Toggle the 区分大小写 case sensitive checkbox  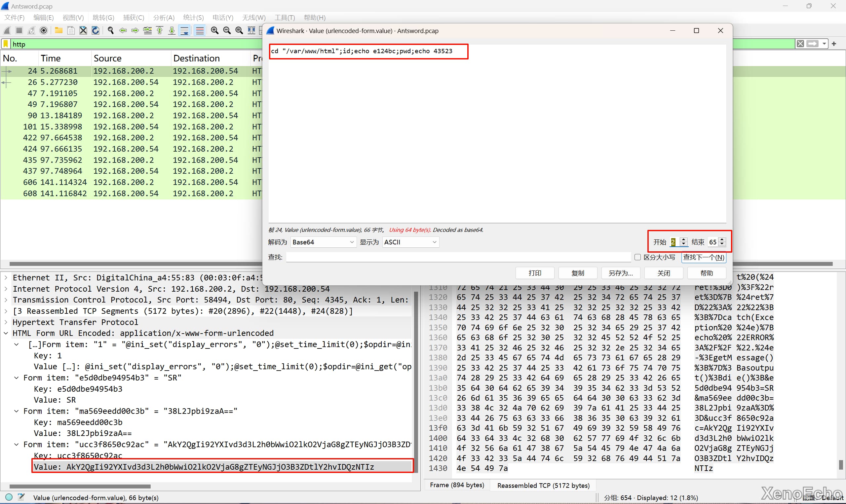click(637, 257)
